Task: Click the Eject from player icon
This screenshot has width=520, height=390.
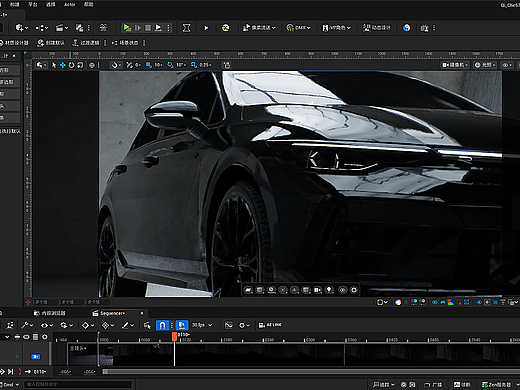Action: coord(158,28)
